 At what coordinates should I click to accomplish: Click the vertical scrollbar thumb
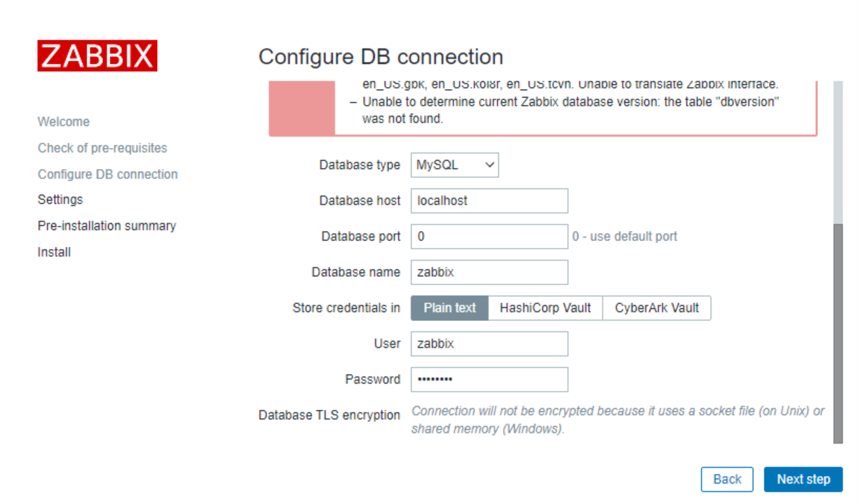click(x=838, y=333)
